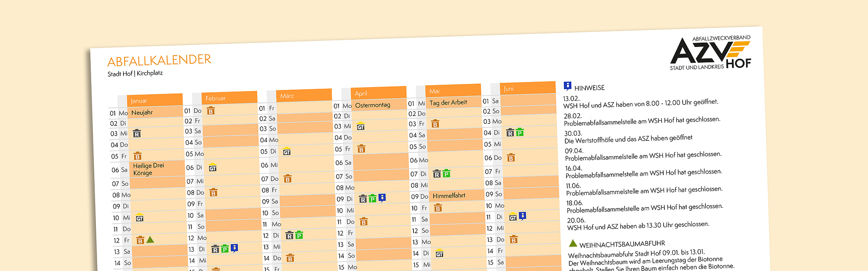This screenshot has height=271, width=868.
Task: Click the WEIHNACHTSBAUMABFUHR heading
Action: point(622,244)
